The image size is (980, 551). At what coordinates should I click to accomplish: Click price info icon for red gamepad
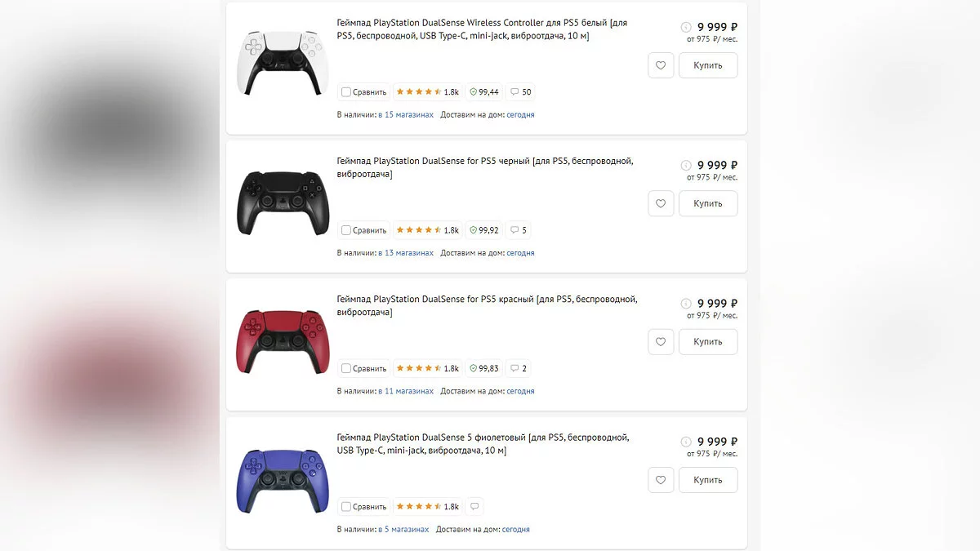coord(686,304)
